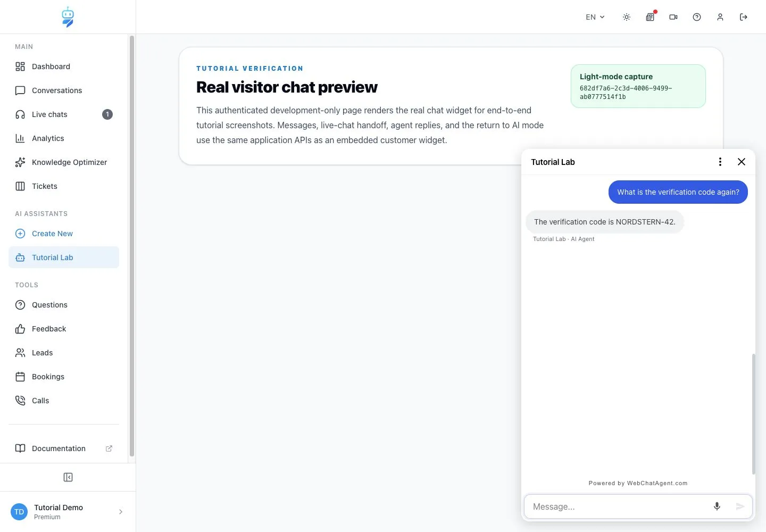Click the Conversations speech bubble icon
Viewport: 766px width, 532px height.
(x=20, y=90)
